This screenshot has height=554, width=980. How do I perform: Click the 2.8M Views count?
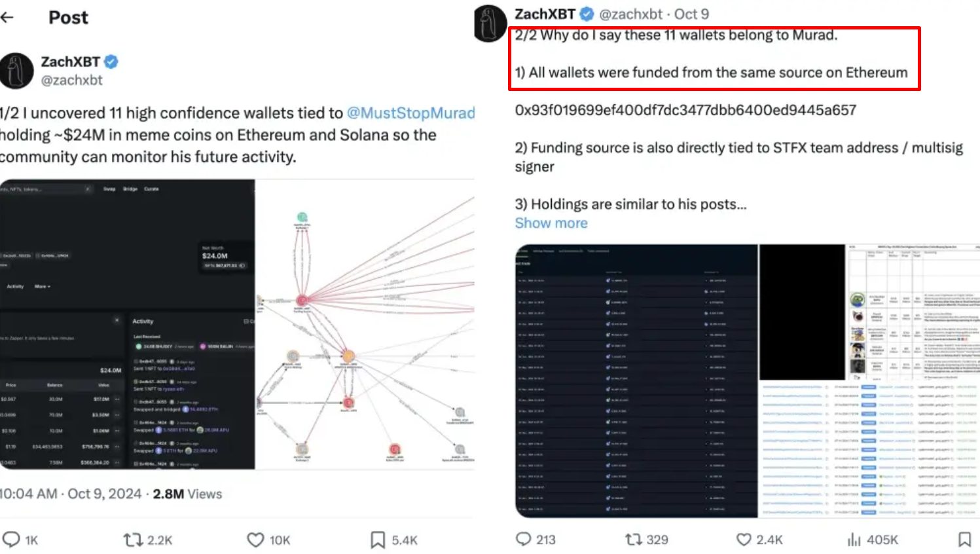tap(187, 494)
